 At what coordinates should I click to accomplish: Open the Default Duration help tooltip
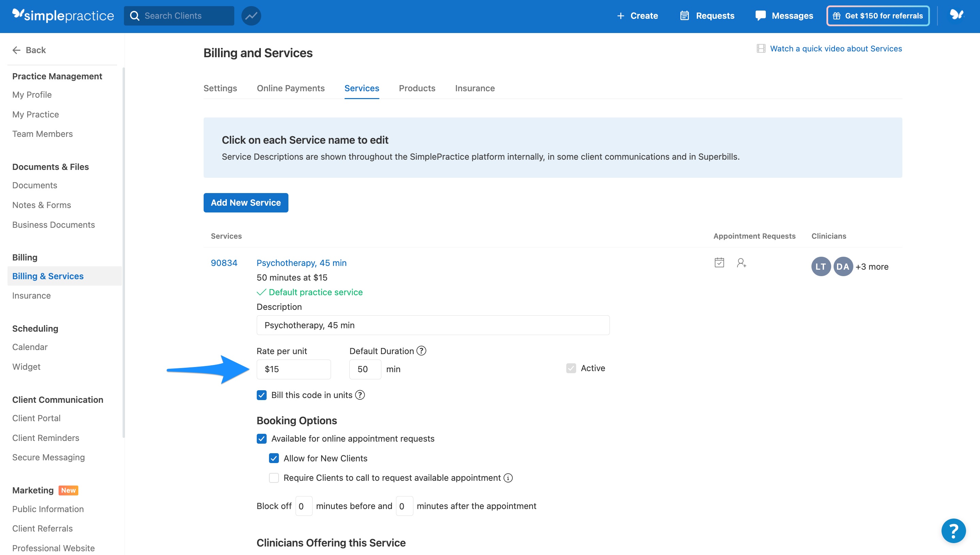pos(421,350)
